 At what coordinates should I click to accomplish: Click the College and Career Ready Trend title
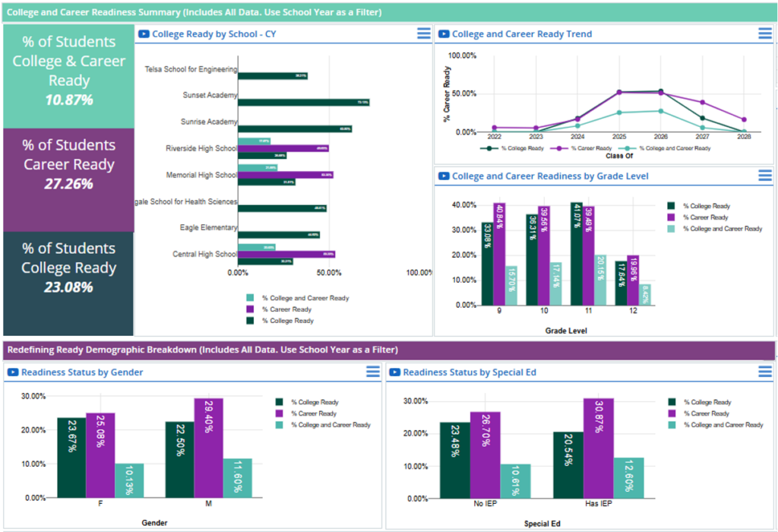tap(521, 34)
